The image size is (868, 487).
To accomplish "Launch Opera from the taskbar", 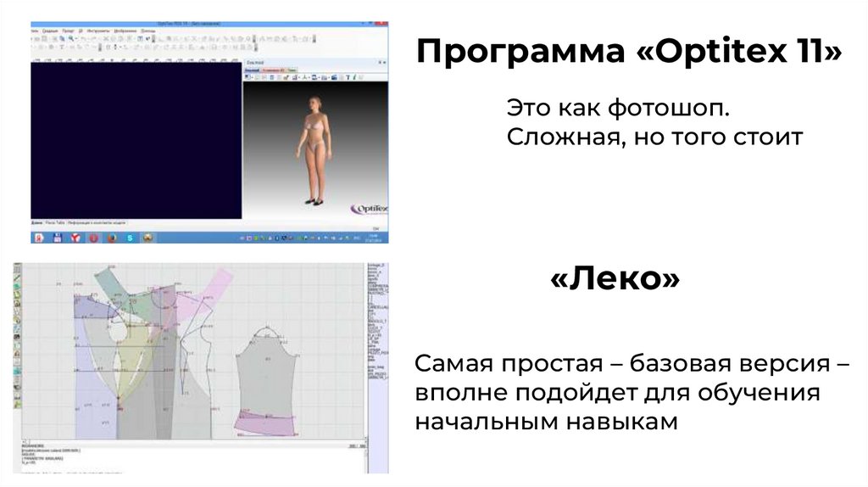I will coord(93,238).
